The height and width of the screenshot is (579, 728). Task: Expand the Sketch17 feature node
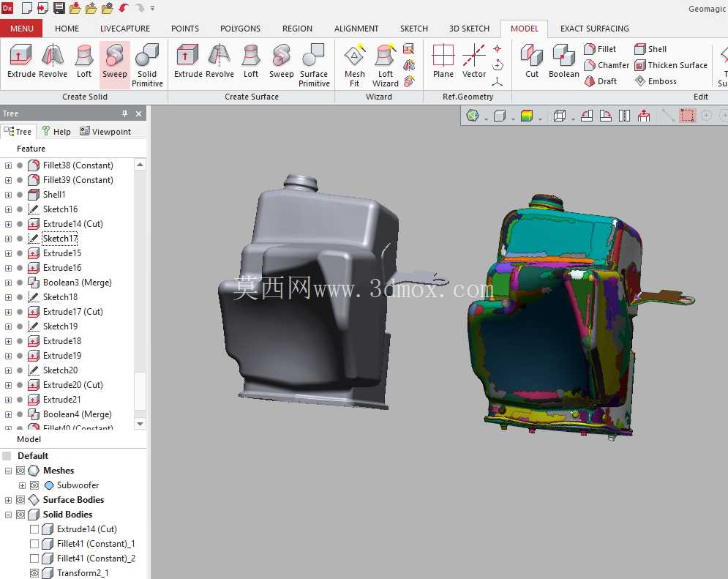coord(8,239)
